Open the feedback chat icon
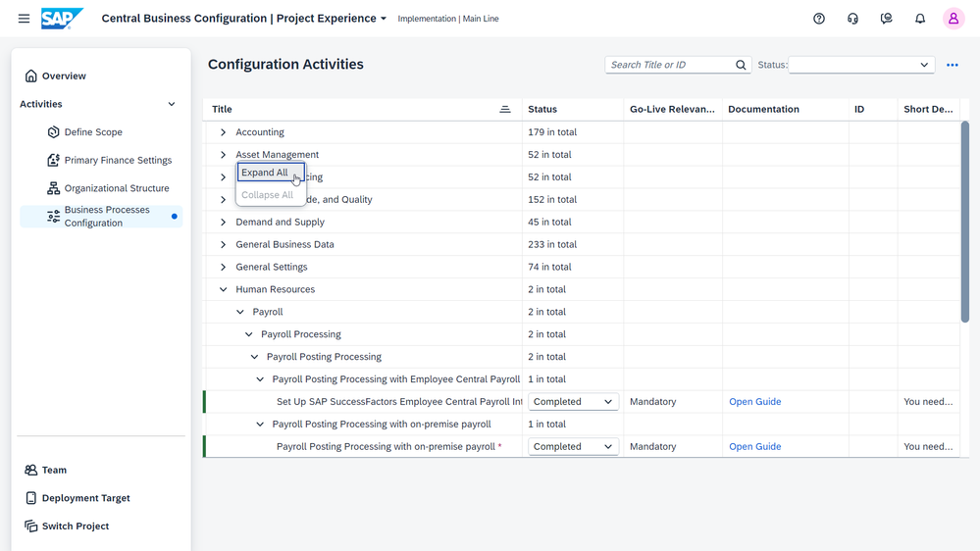Screen dimensions: 980x551 (886, 19)
